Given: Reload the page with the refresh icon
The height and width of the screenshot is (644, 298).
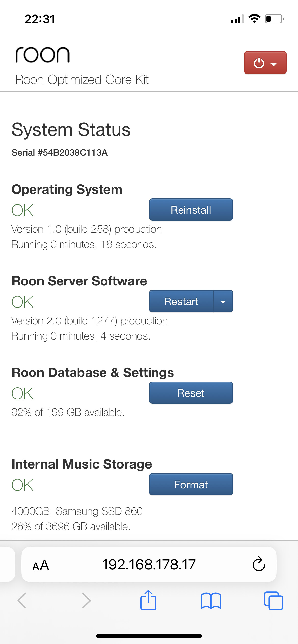Looking at the screenshot, I should pos(259,564).
